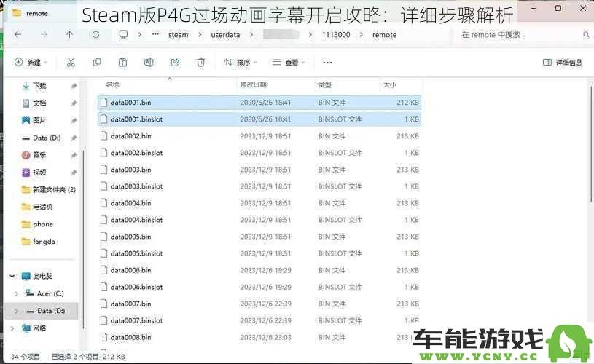Toggle the 详细信息 details pane
Image resolution: width=594 pixels, height=364 pixels.
click(563, 63)
